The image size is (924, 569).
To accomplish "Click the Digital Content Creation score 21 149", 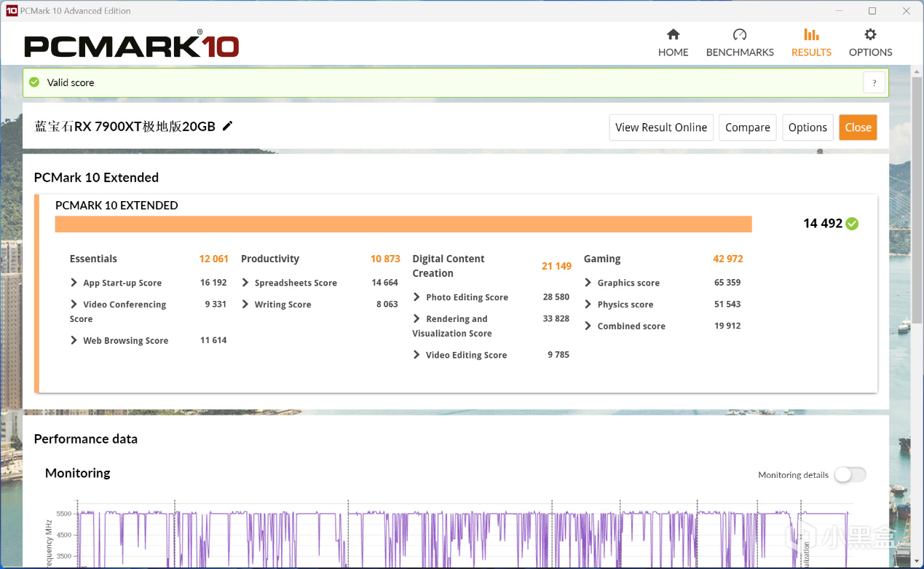I will (x=556, y=266).
